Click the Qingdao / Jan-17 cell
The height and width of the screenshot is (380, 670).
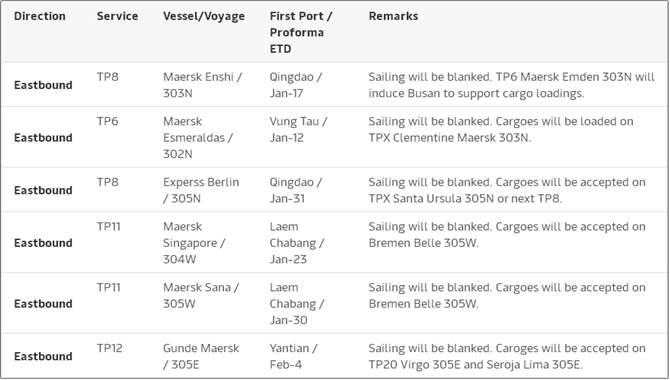pyautogui.click(x=296, y=85)
